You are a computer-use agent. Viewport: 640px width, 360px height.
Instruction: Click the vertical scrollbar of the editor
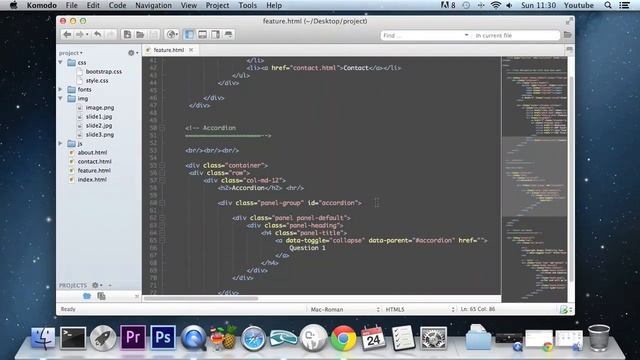point(571,180)
